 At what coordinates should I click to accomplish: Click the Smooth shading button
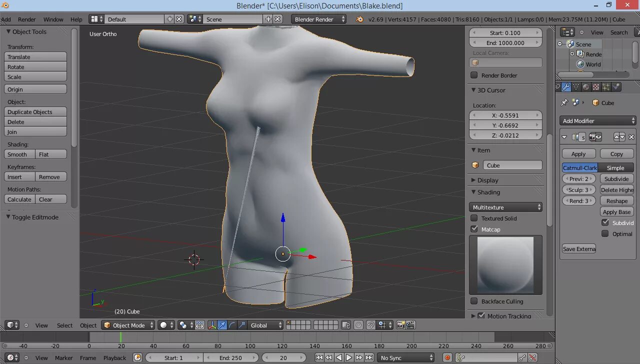(20, 154)
